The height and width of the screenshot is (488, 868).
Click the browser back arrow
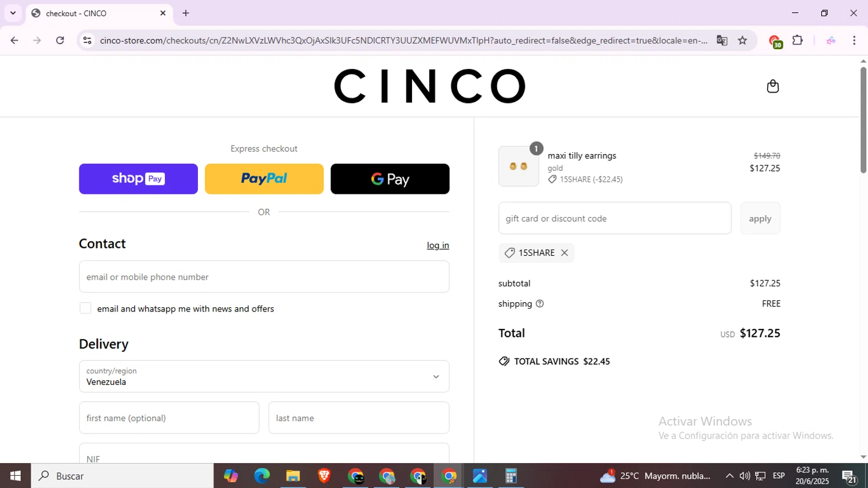click(x=14, y=41)
